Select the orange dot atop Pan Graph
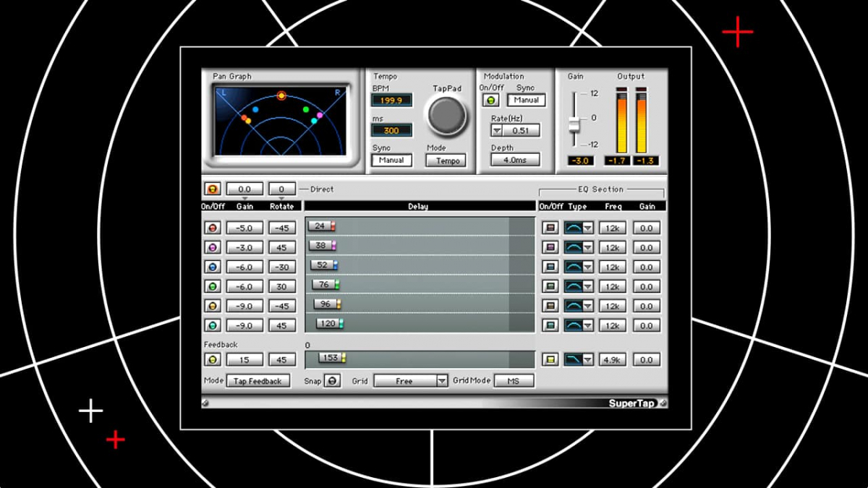The width and height of the screenshot is (868, 488). pos(282,95)
